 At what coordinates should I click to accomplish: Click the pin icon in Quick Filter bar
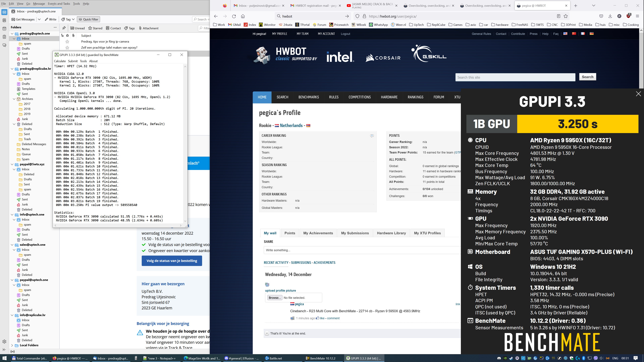point(64,28)
